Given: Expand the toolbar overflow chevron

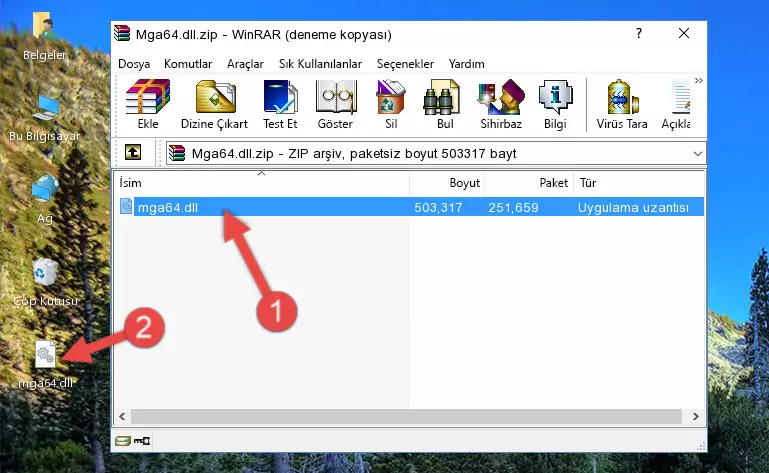Looking at the screenshot, I should click(x=699, y=80).
